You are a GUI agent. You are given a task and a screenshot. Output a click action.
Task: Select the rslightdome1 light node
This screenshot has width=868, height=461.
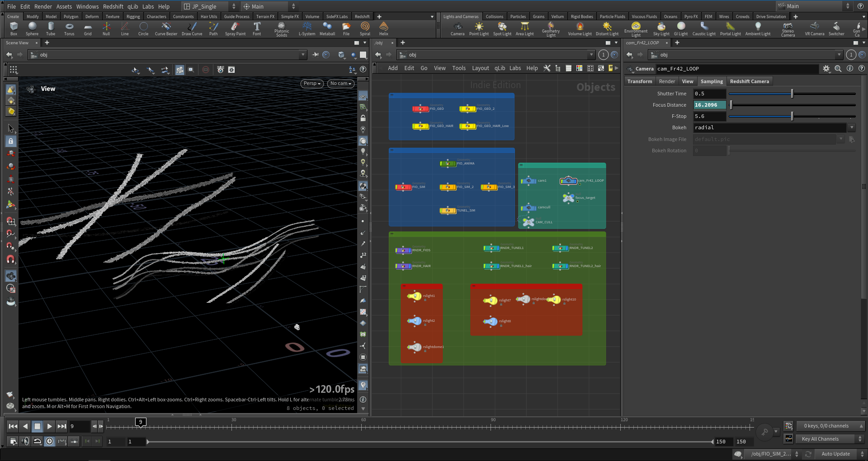(x=415, y=347)
